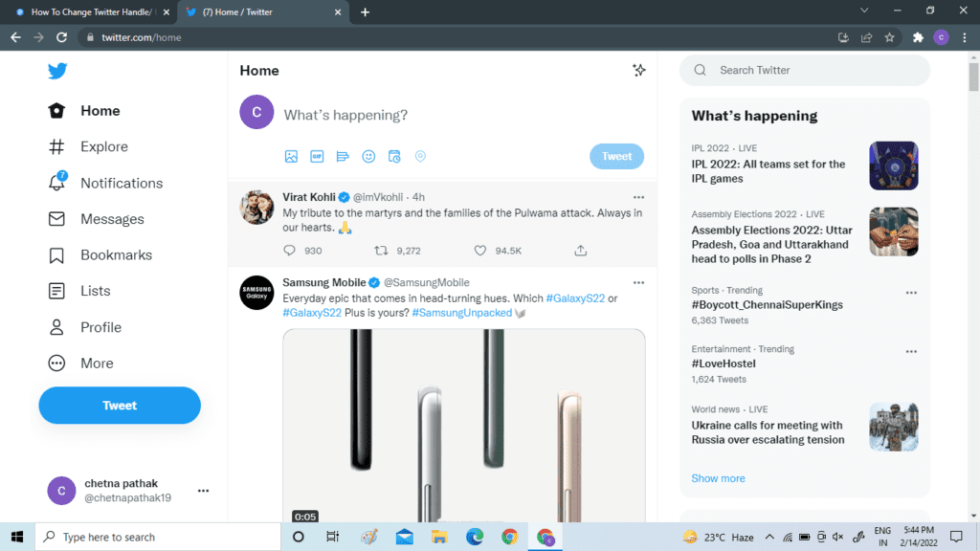The image size is (980, 551).
Task: Open Assembly Elections 2022 story
Action: [772, 244]
